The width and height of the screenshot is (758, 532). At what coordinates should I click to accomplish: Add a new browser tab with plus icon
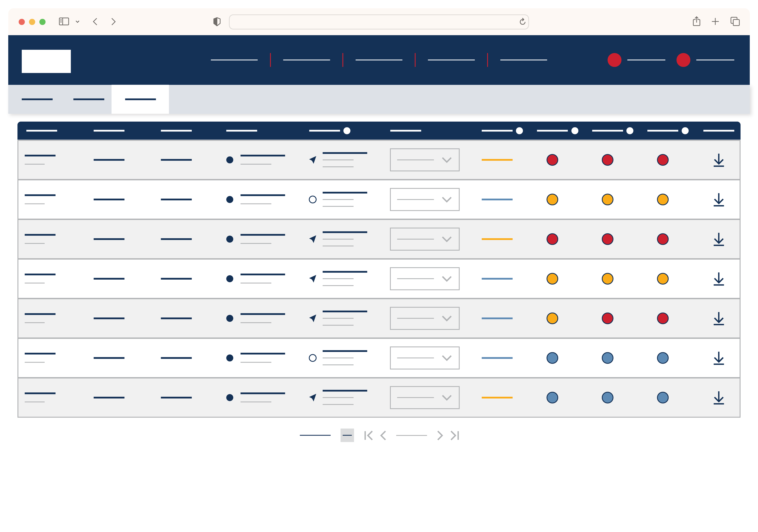pyautogui.click(x=715, y=21)
